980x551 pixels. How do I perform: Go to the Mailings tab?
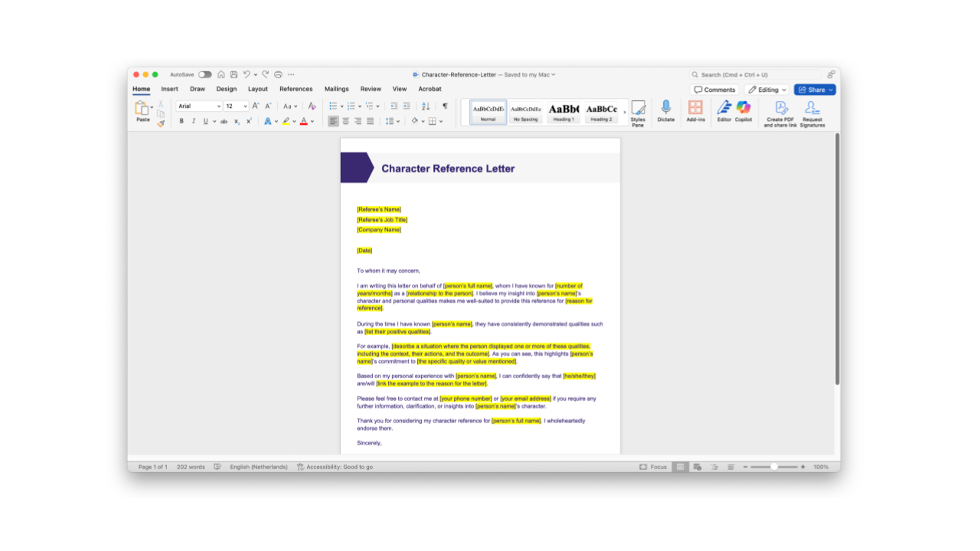tap(337, 89)
